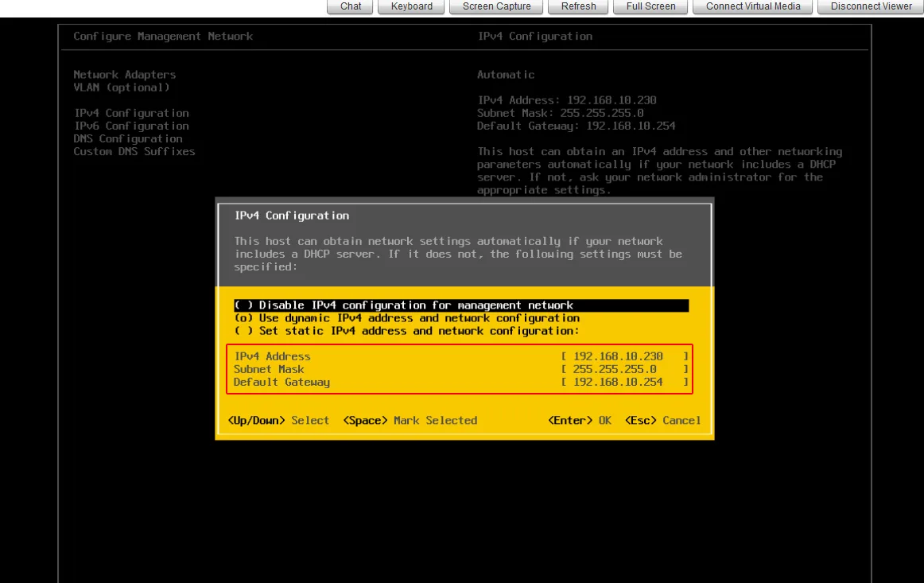Click the <Esc> Cancel hint

tap(663, 421)
